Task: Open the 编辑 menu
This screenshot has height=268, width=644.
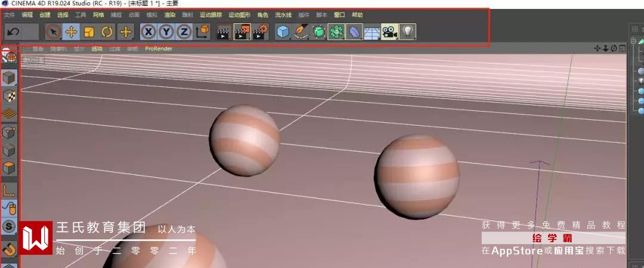Action: (27, 15)
